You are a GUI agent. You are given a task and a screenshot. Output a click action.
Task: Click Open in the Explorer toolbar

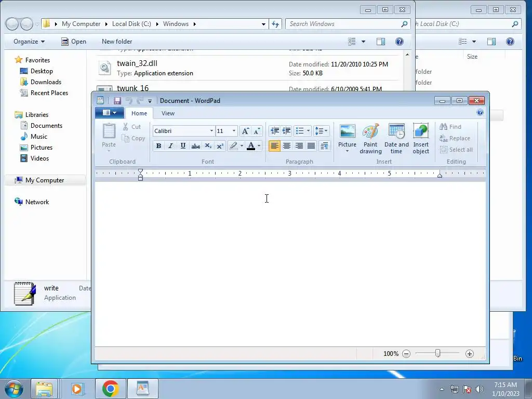(x=74, y=42)
